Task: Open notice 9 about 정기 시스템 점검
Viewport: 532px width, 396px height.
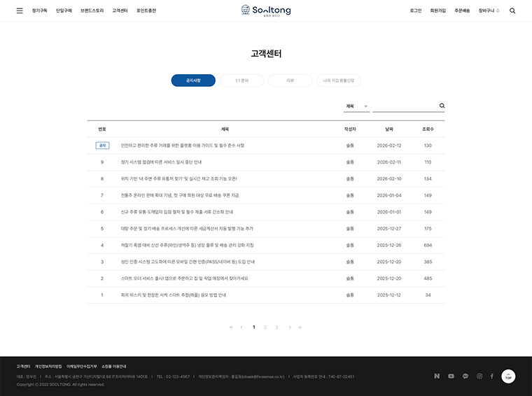Action: tap(161, 162)
